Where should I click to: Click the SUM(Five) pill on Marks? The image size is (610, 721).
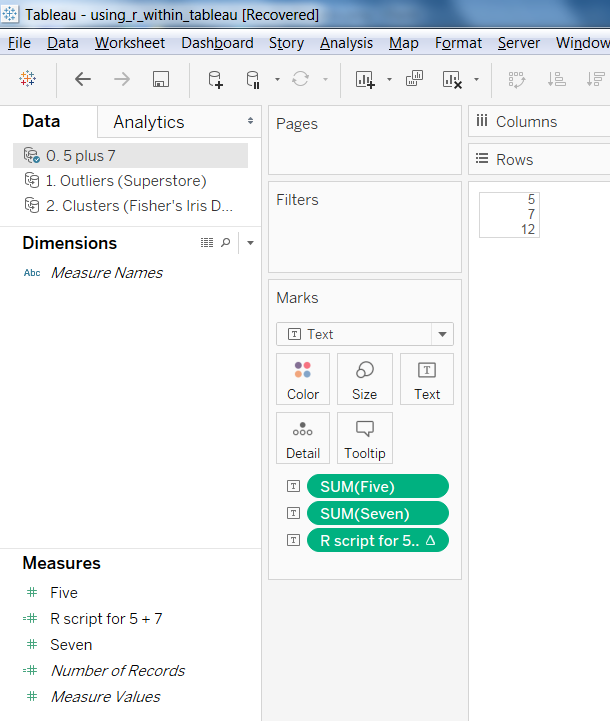378,486
